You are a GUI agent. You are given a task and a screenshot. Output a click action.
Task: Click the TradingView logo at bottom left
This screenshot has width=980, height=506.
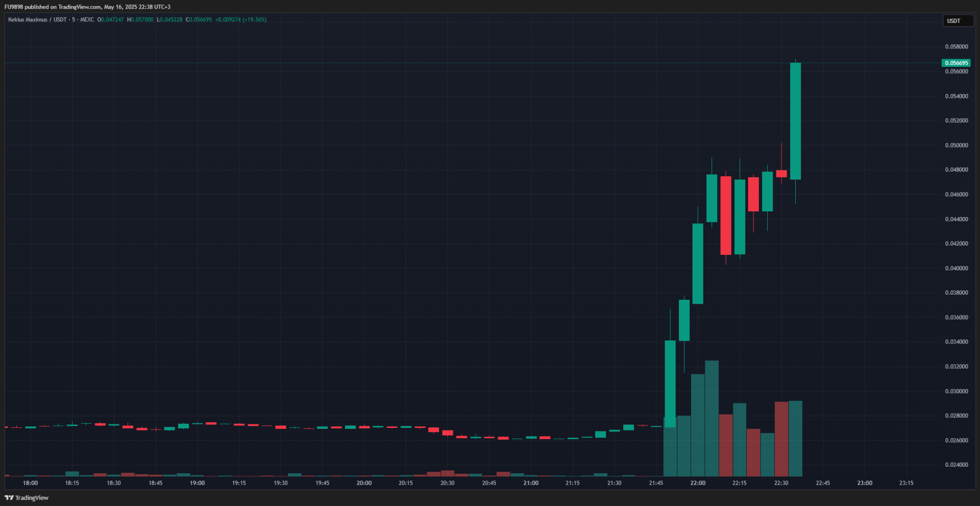pyautogui.click(x=27, y=498)
